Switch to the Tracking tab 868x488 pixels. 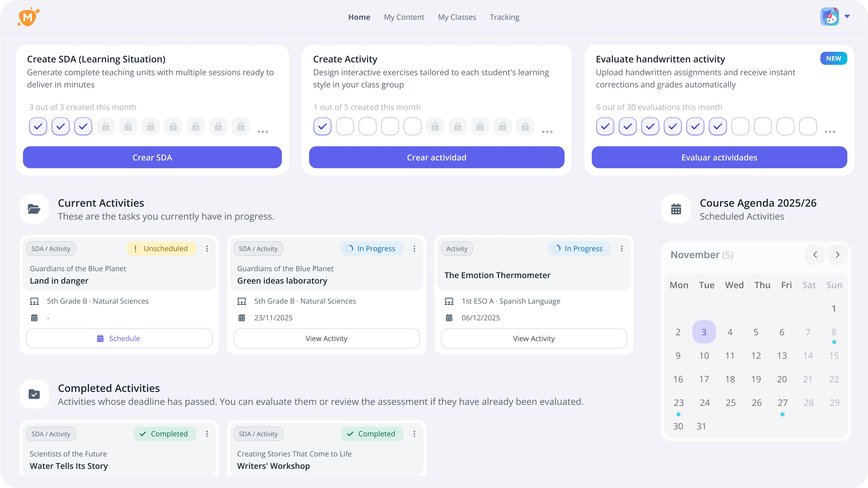[504, 17]
